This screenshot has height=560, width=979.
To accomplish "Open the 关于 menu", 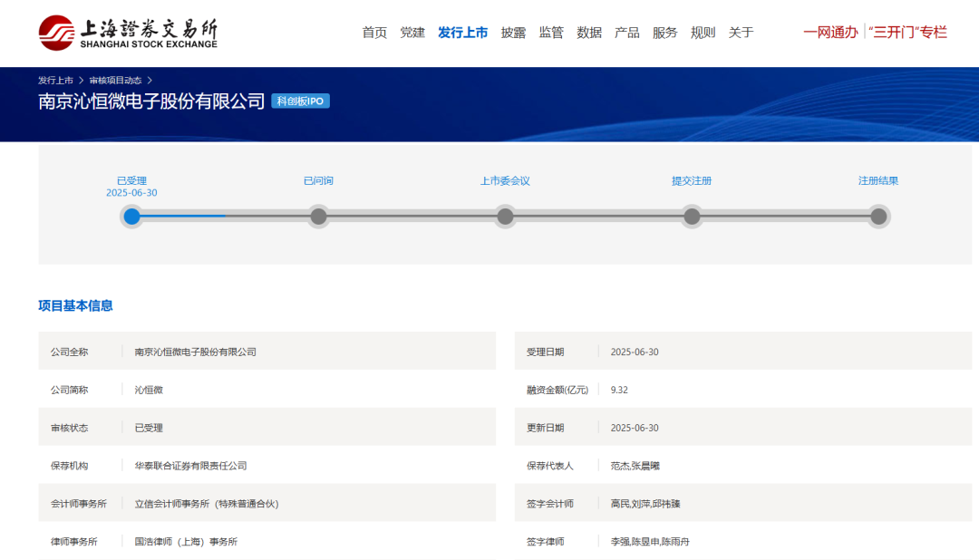I will coord(742,33).
